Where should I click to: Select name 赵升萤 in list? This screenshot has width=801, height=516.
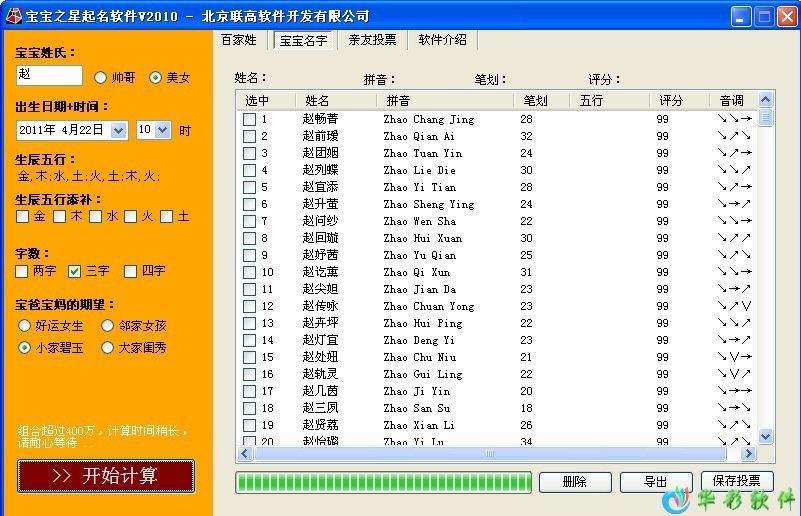[x=320, y=204]
